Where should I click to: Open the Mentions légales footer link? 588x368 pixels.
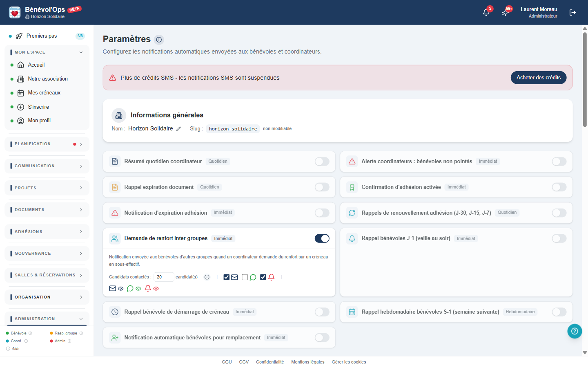click(308, 362)
